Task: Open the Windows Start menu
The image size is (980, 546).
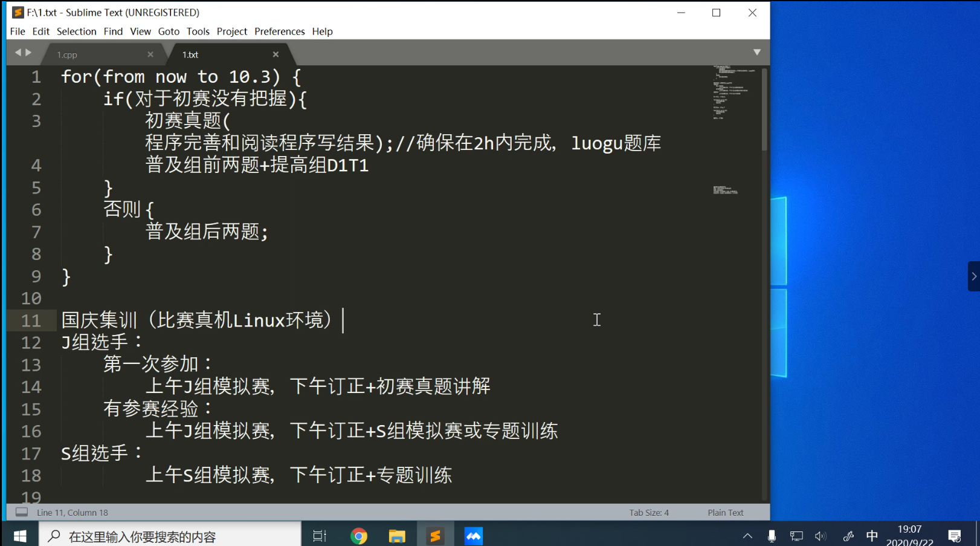Action: click(x=20, y=536)
